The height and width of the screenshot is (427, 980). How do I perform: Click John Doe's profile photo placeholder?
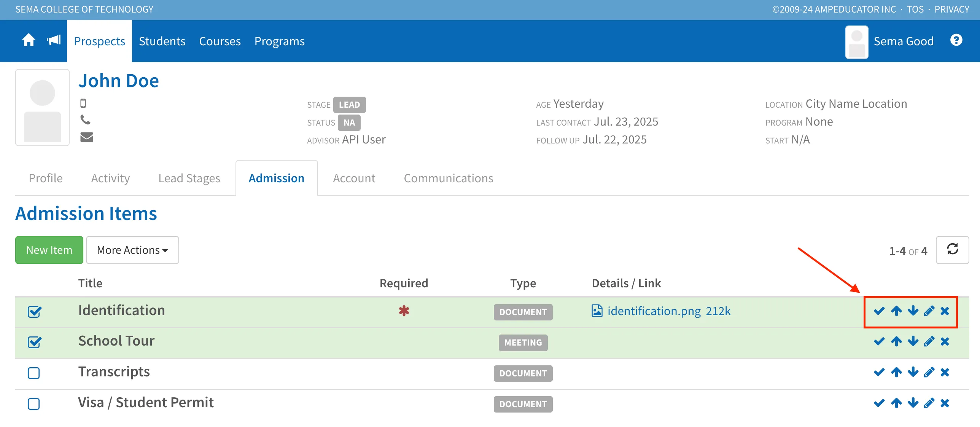(42, 107)
